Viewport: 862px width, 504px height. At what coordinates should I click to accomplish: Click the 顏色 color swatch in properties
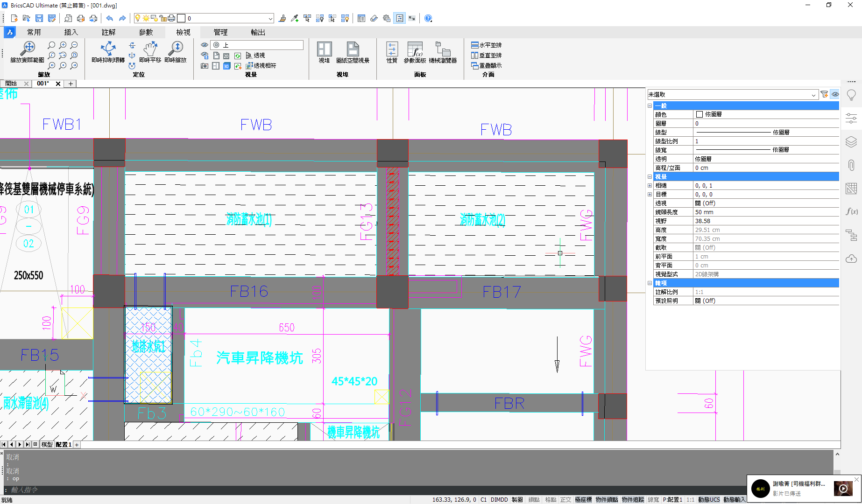coord(699,114)
